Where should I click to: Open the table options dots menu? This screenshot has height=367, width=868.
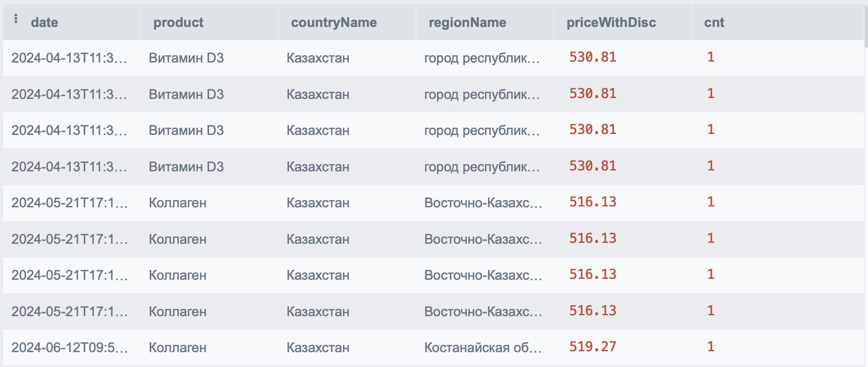16,18
